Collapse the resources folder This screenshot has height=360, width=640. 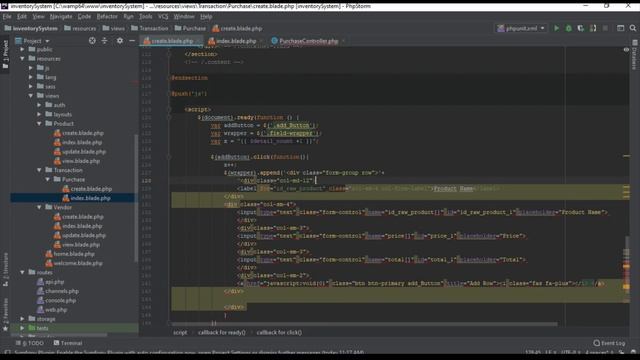pos(22,59)
